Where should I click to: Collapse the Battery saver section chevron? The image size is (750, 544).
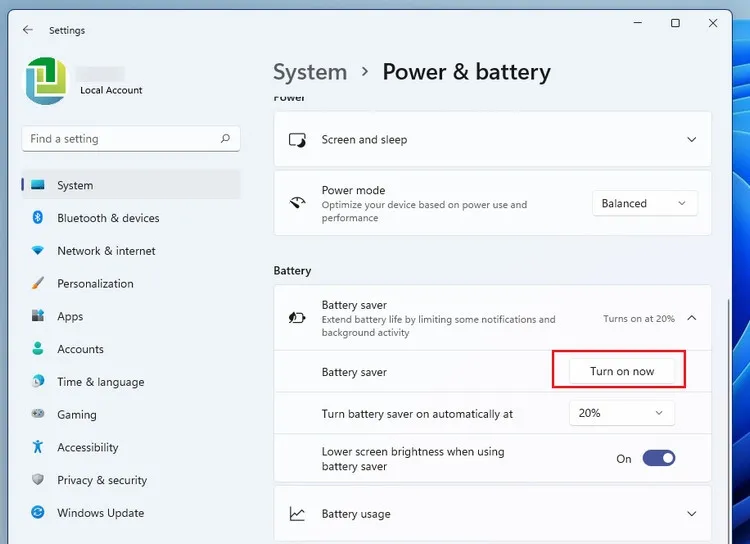[x=691, y=319]
